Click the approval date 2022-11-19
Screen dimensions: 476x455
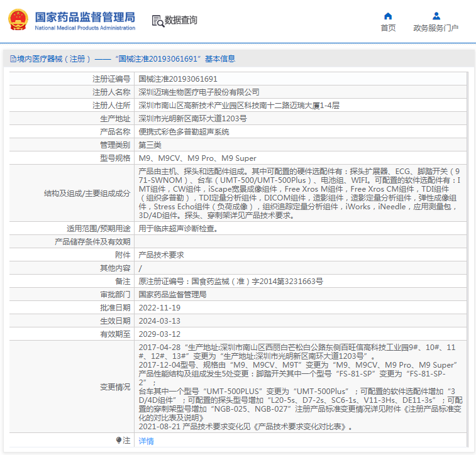coord(159,307)
